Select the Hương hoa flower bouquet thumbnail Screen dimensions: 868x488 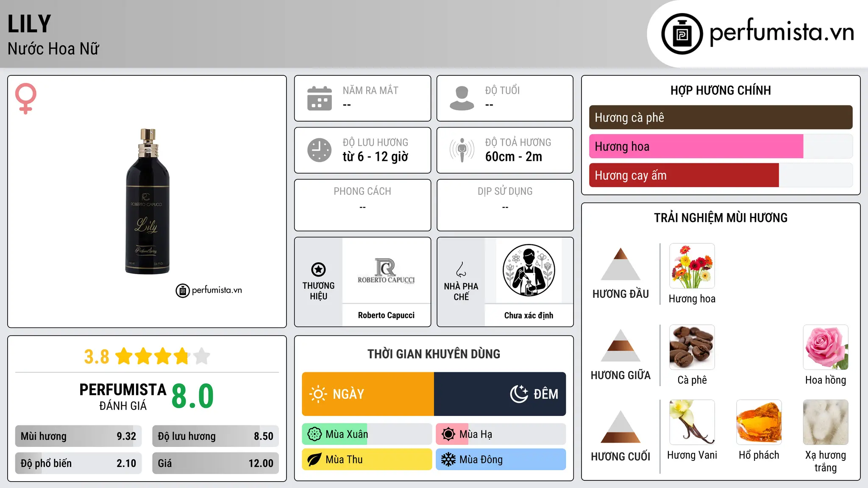692,266
